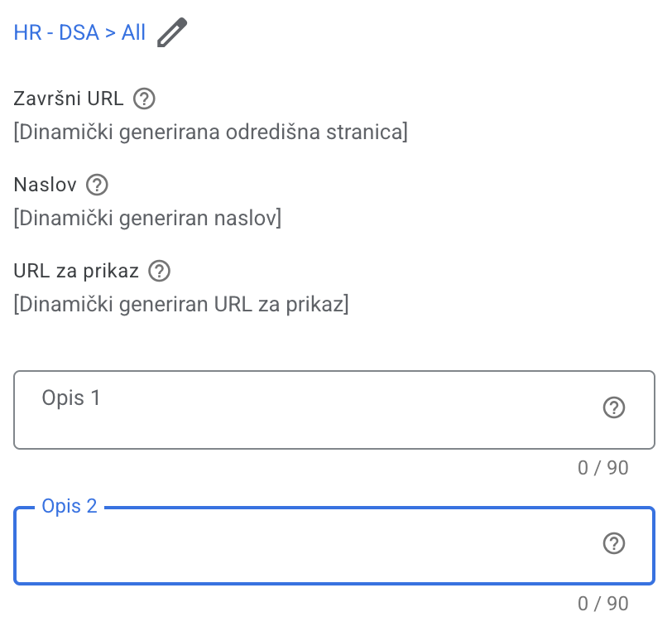Click the URL za prikaz label

[x=76, y=271]
